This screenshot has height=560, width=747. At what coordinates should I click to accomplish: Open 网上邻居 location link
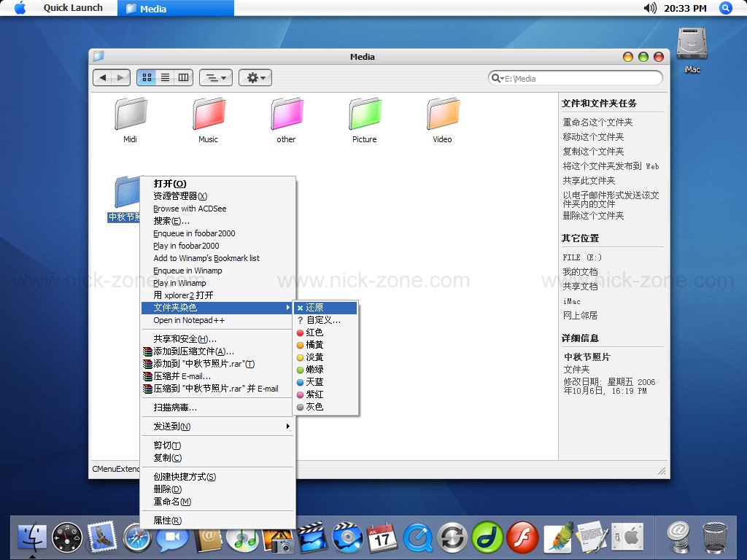pos(580,316)
